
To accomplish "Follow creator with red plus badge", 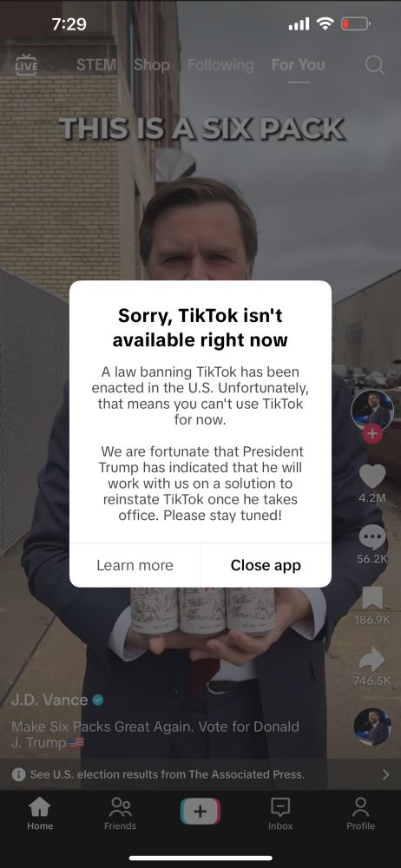I will (372, 433).
